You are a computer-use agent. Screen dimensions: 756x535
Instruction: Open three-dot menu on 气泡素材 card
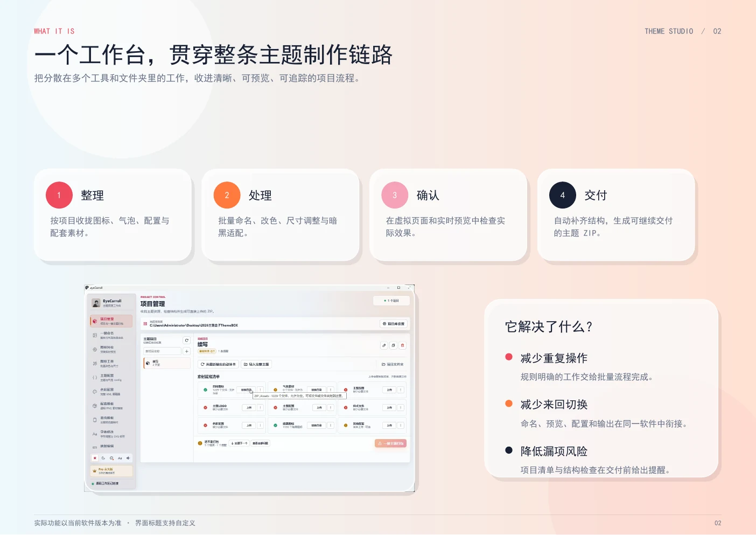click(x=331, y=390)
